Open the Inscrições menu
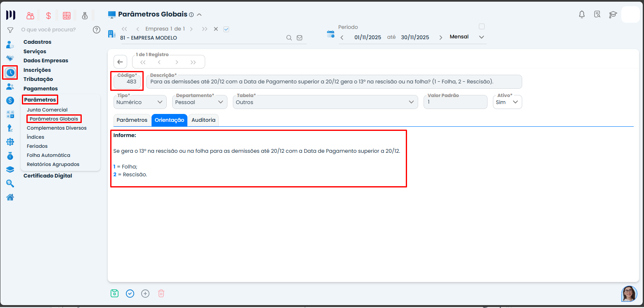 [37, 70]
